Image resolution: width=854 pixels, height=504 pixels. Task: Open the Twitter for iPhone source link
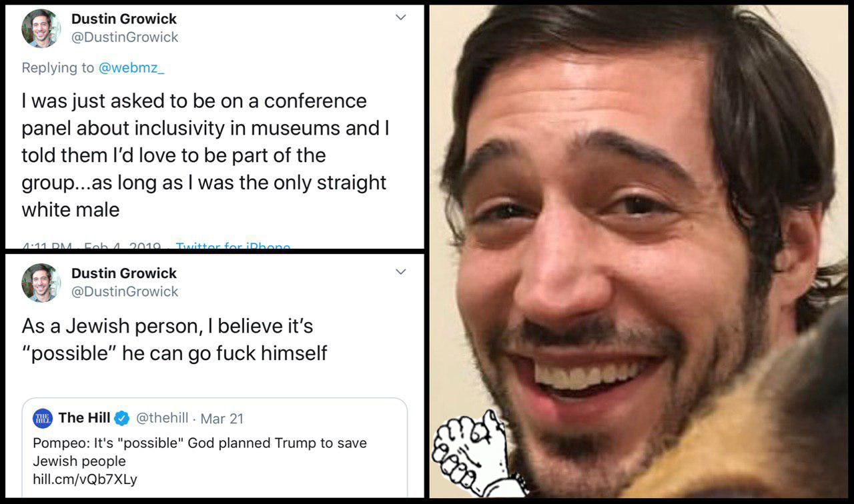click(x=234, y=245)
